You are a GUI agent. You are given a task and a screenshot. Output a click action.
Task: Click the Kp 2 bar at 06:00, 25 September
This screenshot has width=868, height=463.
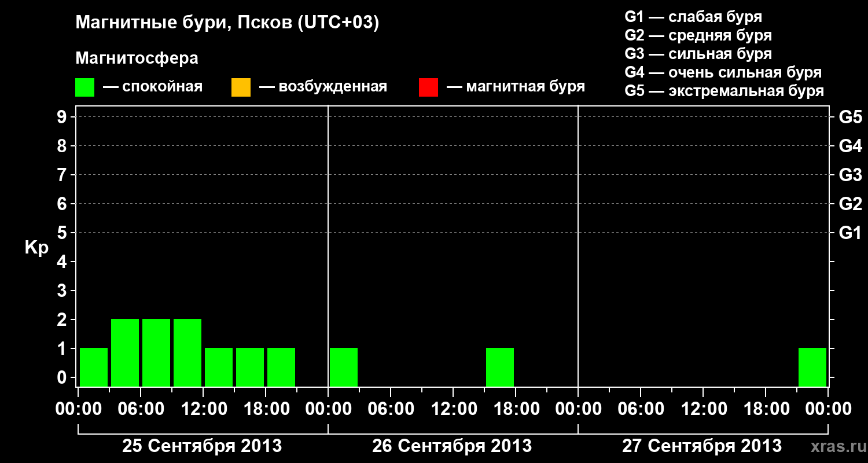pos(156,352)
